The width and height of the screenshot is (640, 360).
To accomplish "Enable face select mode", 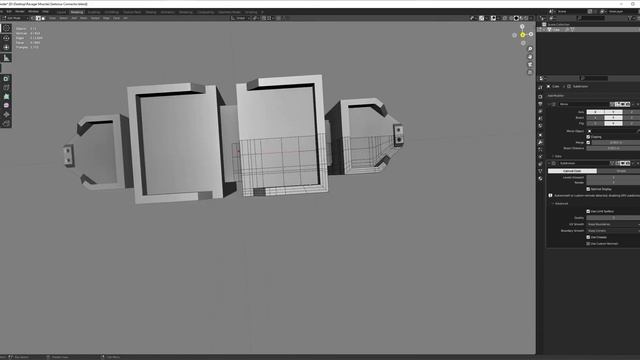I will pos(43,18).
